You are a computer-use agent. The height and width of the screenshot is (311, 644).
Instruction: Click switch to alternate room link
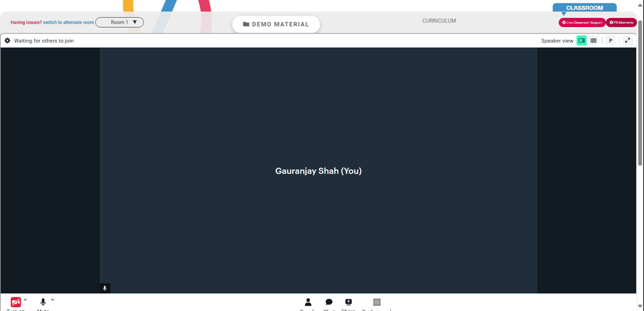[68, 22]
